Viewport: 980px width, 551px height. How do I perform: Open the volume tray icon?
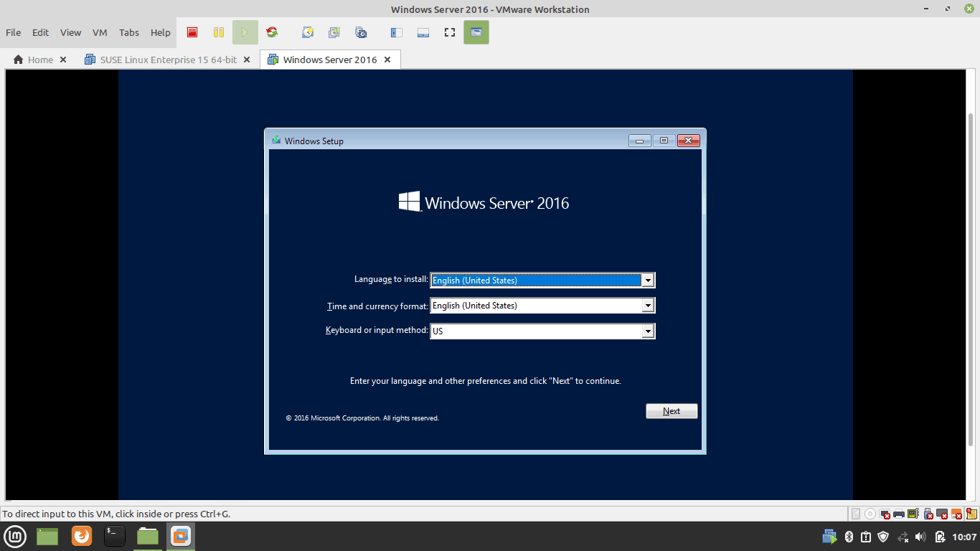pos(921,537)
